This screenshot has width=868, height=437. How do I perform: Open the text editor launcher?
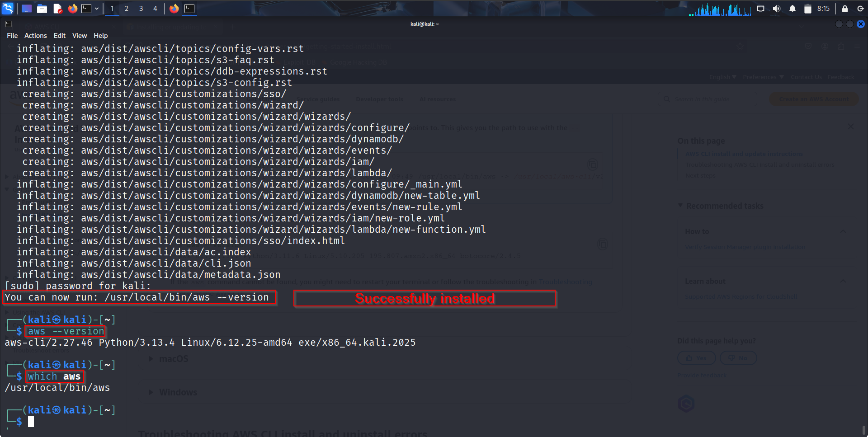tap(57, 9)
